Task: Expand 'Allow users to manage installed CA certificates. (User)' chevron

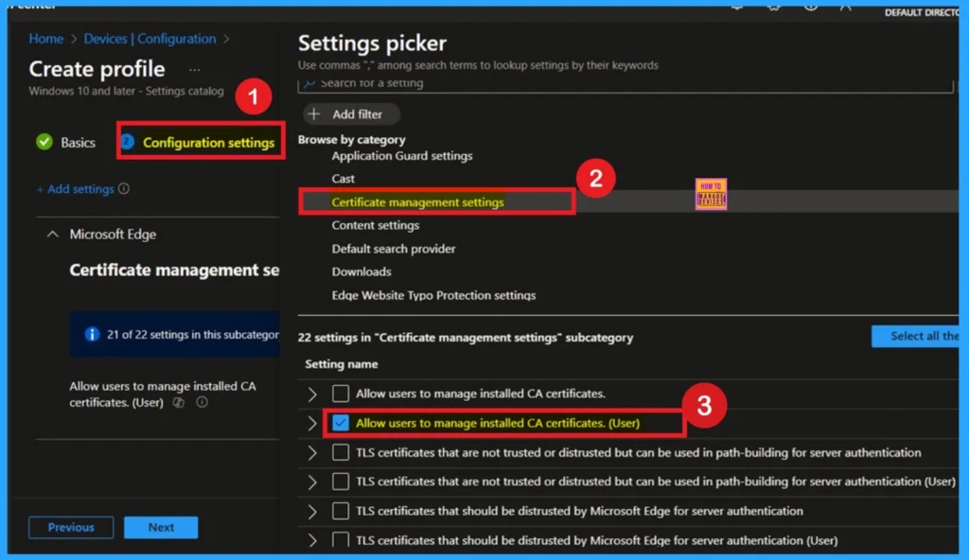Action: pyautogui.click(x=312, y=424)
